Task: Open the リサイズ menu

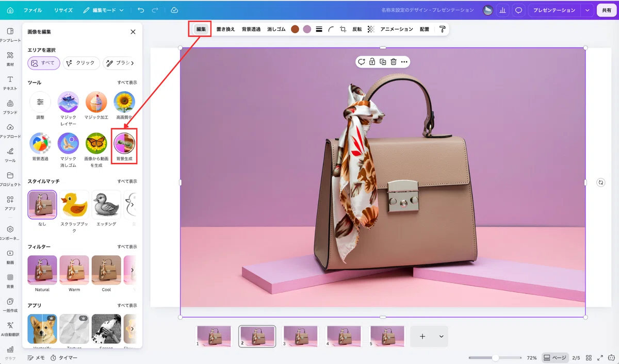Action: [63, 10]
